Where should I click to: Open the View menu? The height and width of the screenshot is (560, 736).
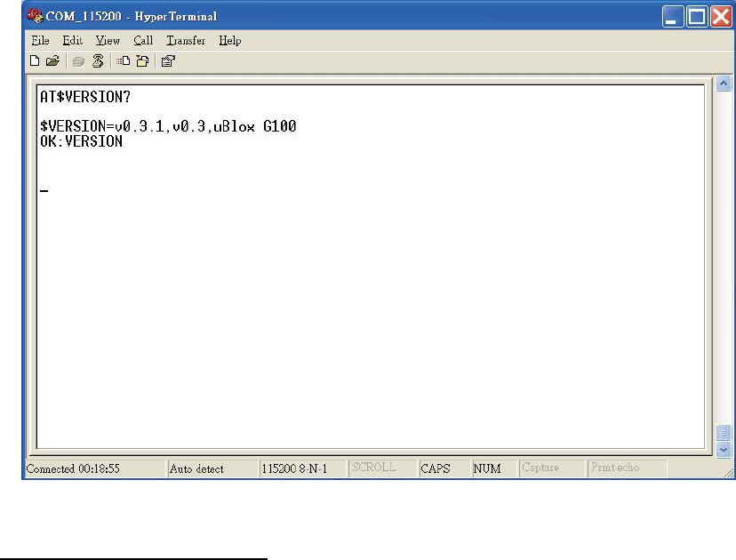coord(108,41)
